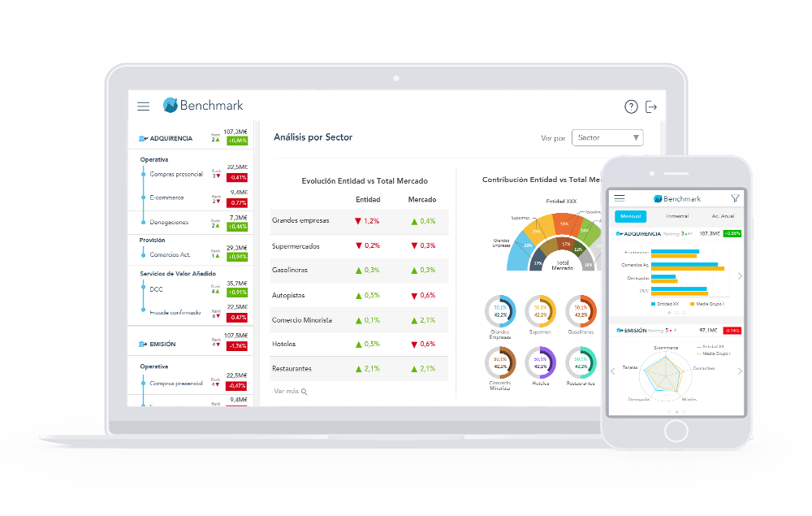Click the green +0,86% badge for Adquirencia
This screenshot has width=812, height=516.
[x=237, y=141]
